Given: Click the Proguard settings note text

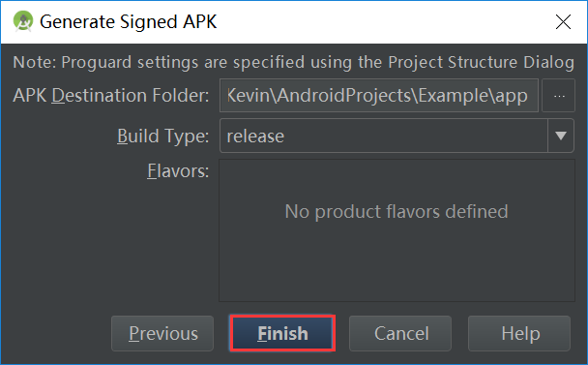Looking at the screenshot, I should pos(294,62).
